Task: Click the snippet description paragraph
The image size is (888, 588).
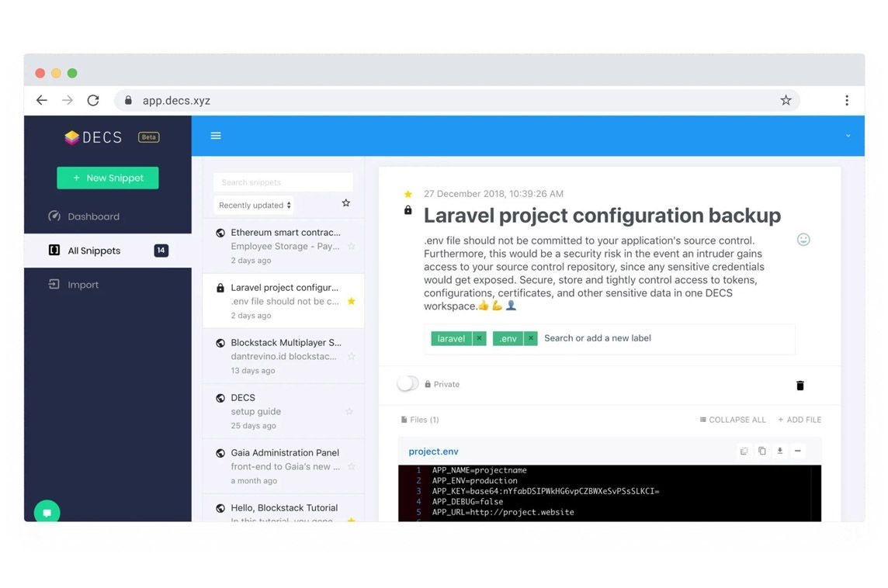Action: point(595,273)
